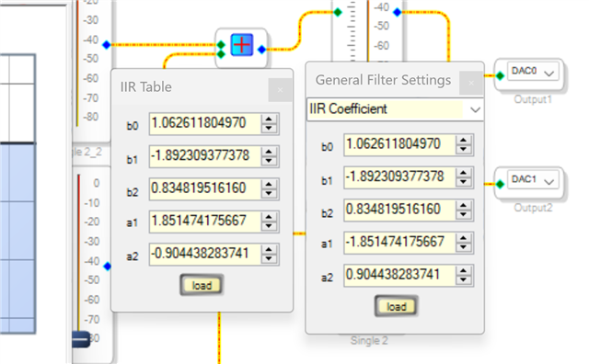This screenshot has width=589, height=364.
Task: Select the Output2 block label
Action: click(533, 208)
